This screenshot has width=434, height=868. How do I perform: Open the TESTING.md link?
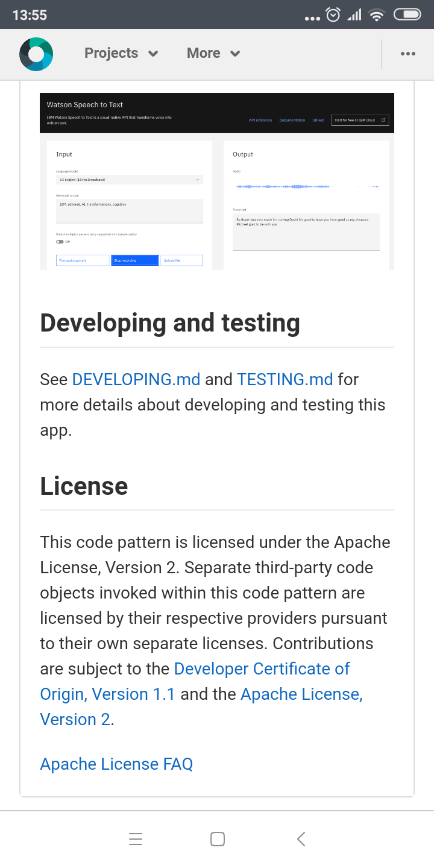[285, 379]
